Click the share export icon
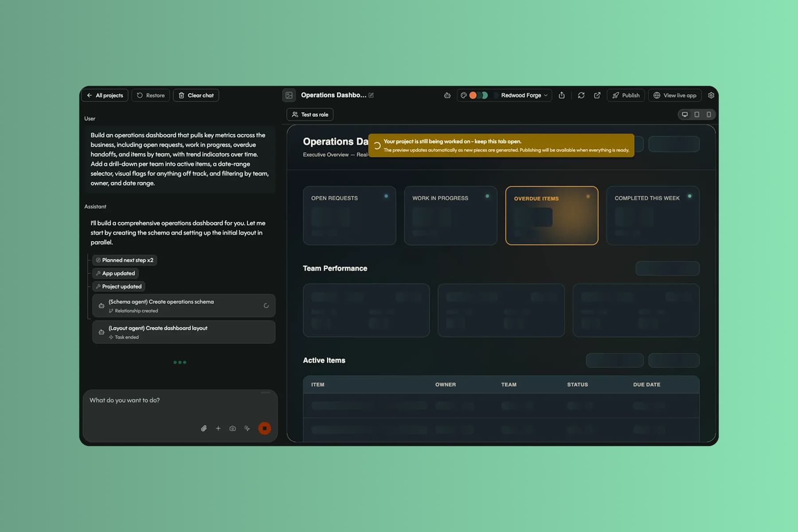 562,95
